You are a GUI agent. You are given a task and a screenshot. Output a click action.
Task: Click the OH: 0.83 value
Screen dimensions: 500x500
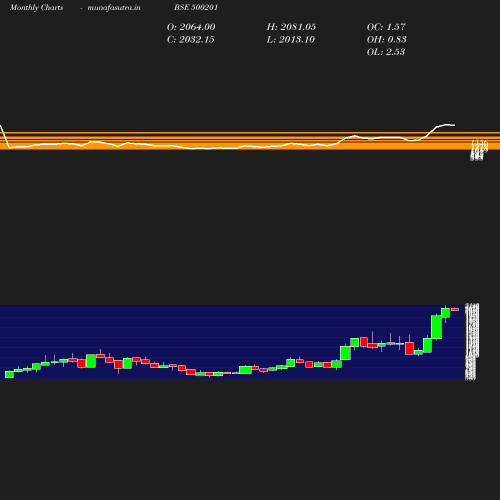386,39
